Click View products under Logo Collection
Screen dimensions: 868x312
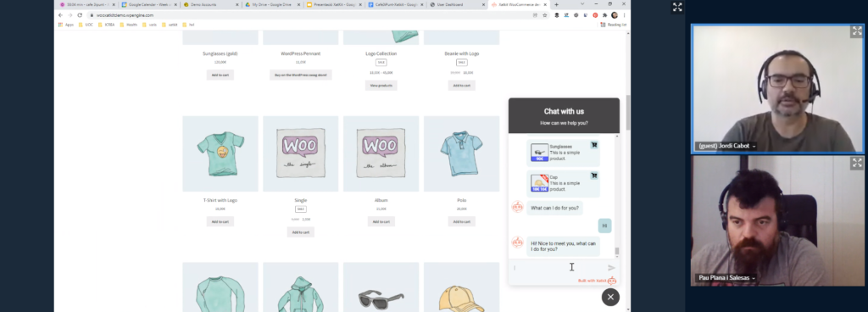point(381,85)
